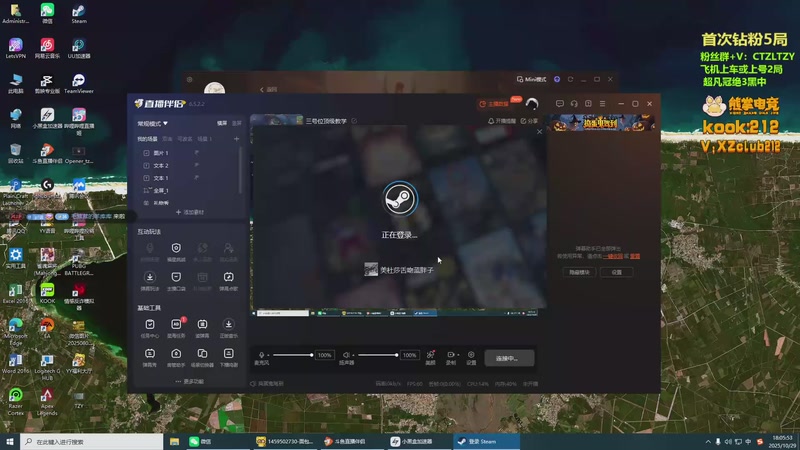Open the 主播数据 button in header

(x=494, y=104)
